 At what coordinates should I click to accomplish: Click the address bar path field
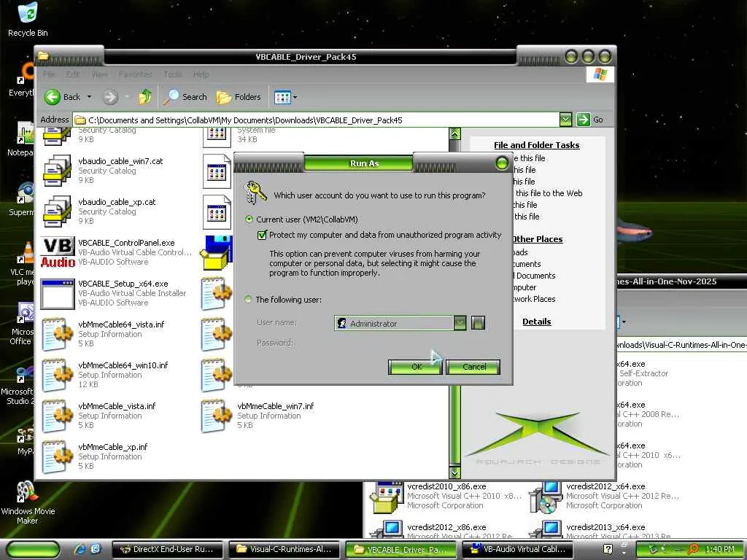click(315, 120)
